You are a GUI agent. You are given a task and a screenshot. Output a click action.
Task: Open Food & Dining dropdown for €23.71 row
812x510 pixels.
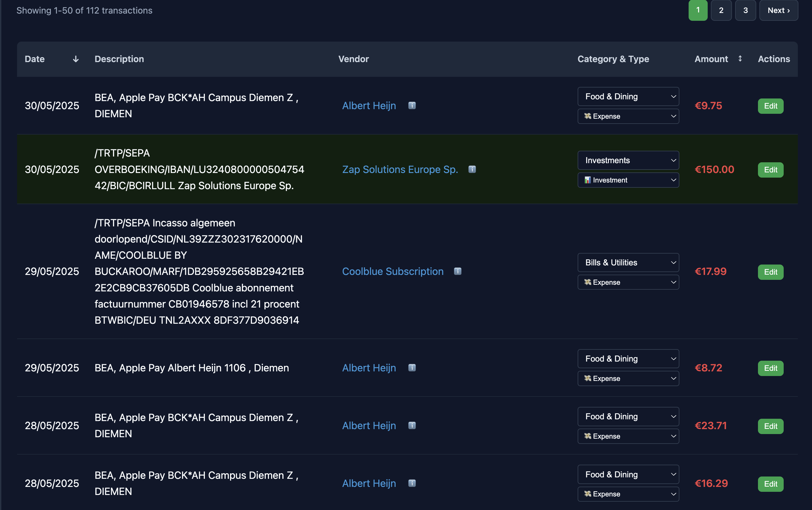point(628,416)
